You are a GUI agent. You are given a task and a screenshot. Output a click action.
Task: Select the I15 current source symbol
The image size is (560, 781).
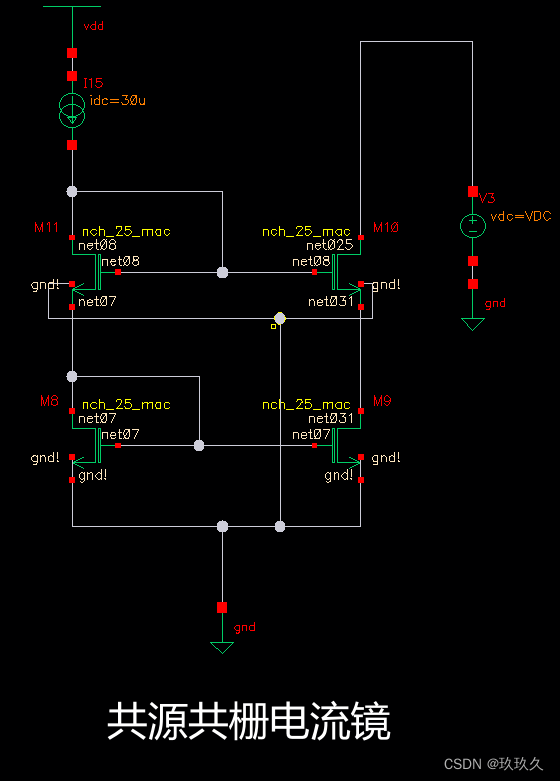[72, 111]
